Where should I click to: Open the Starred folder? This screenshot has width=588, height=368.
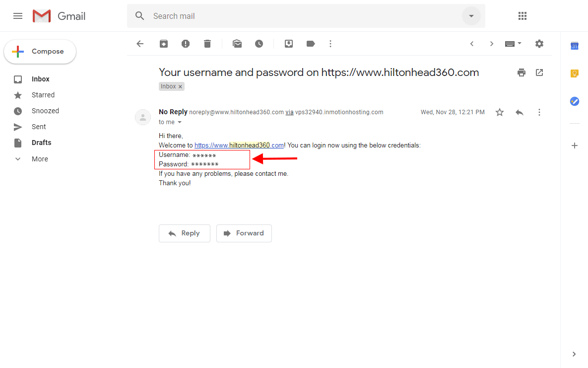pyautogui.click(x=43, y=95)
